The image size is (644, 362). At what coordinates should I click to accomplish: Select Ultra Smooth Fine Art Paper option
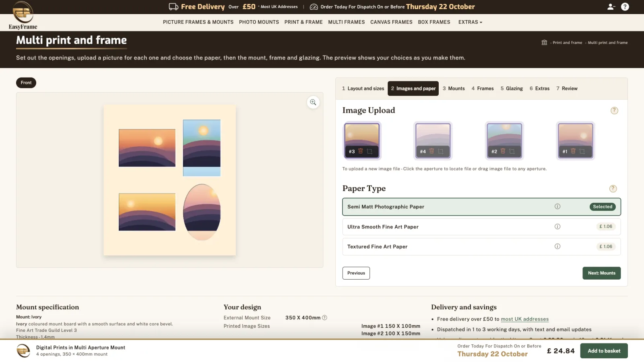click(481, 226)
